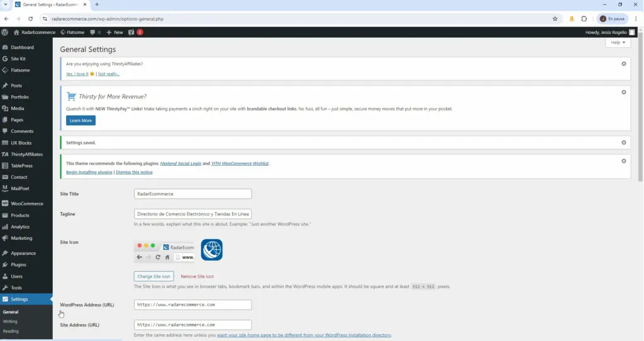This screenshot has width=644, height=341.
Task: Open the RadarEcommerce site home link
Action: (35, 32)
